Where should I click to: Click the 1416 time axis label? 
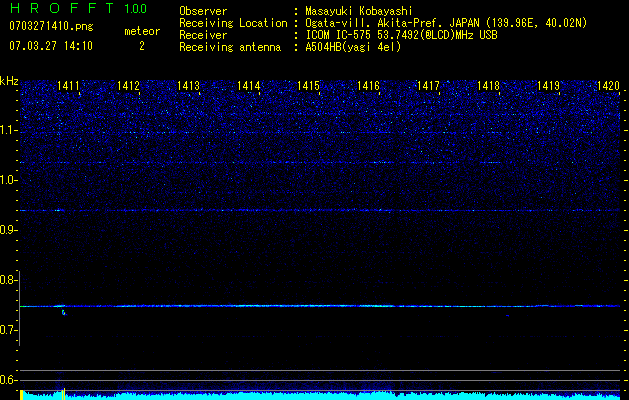point(368,85)
